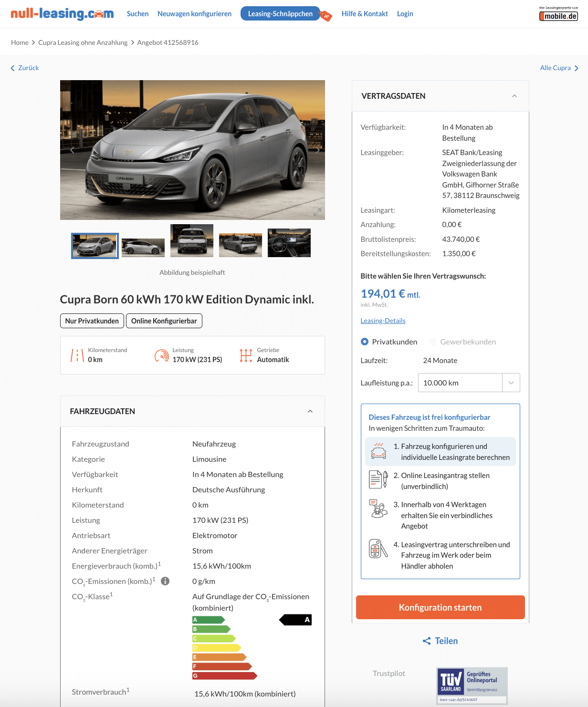The image size is (588, 707).
Task: Click the orange price tag icon beside Leasing-Schnäppchen
Action: [325, 16]
